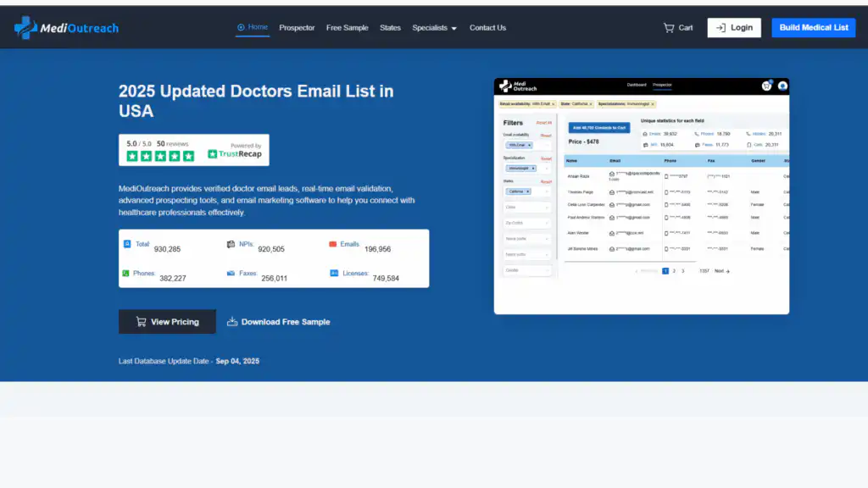
Task: Go to the Home nav item
Action: (x=253, y=27)
